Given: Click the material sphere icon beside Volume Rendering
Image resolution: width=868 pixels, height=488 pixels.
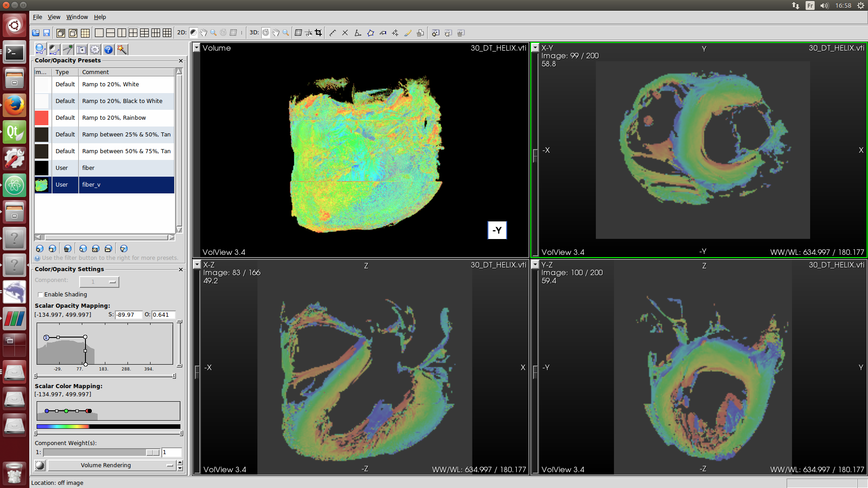Looking at the screenshot, I should tap(40, 465).
